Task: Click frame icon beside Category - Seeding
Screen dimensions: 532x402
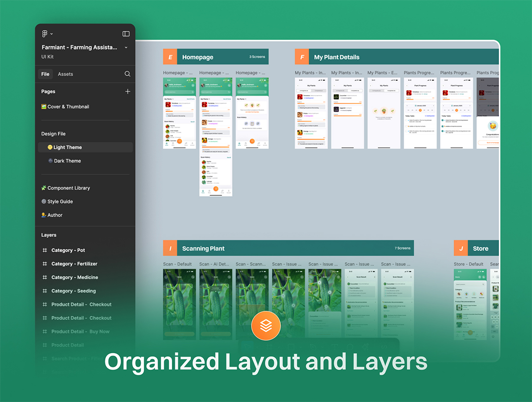Action: pyautogui.click(x=45, y=291)
